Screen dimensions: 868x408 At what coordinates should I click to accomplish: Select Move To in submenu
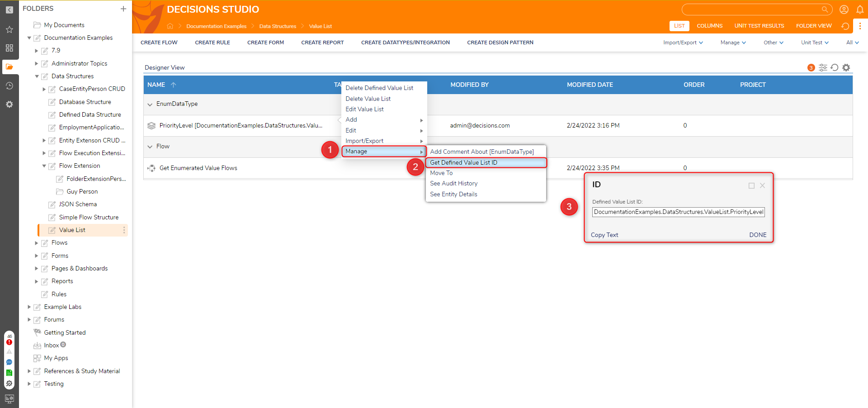(x=486, y=173)
